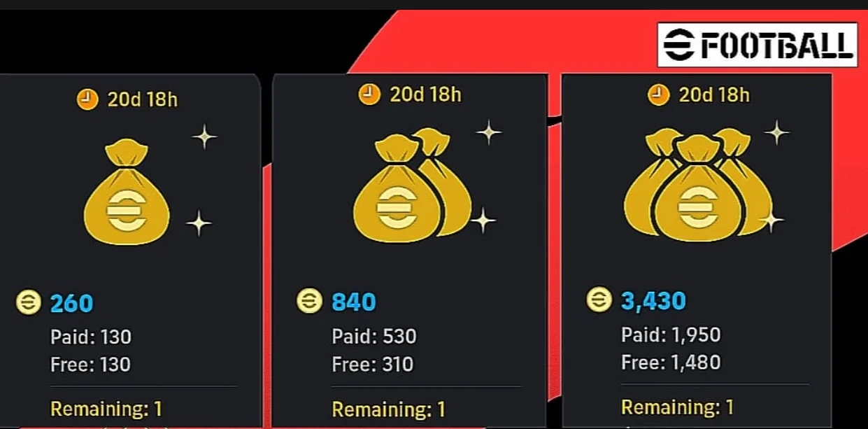
Task: Click the Free: 310 text
Action: point(373,365)
